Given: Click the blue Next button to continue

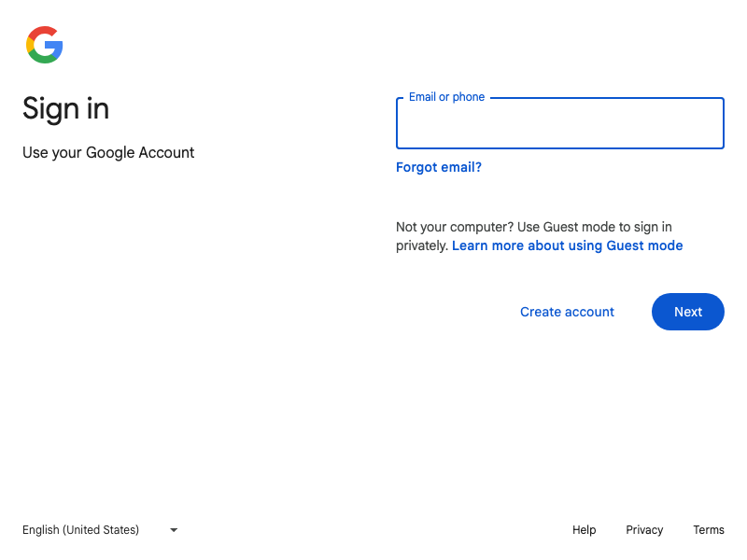Looking at the screenshot, I should 688,312.
